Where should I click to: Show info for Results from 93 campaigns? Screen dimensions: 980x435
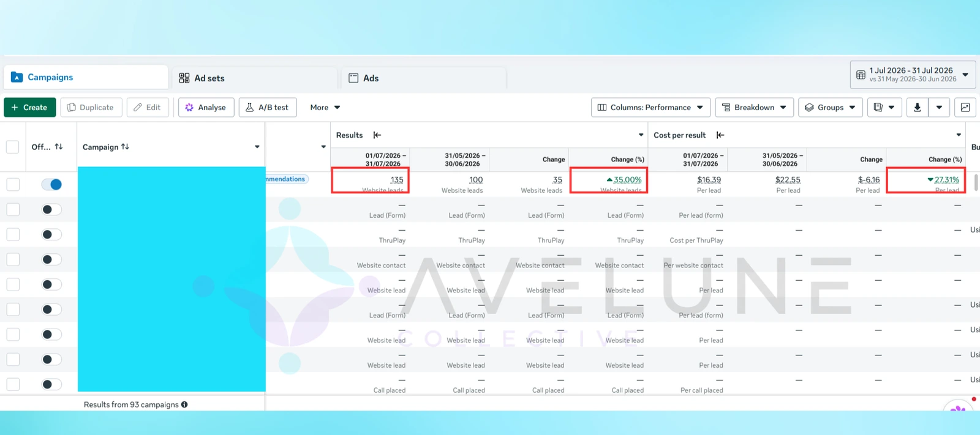tap(184, 404)
